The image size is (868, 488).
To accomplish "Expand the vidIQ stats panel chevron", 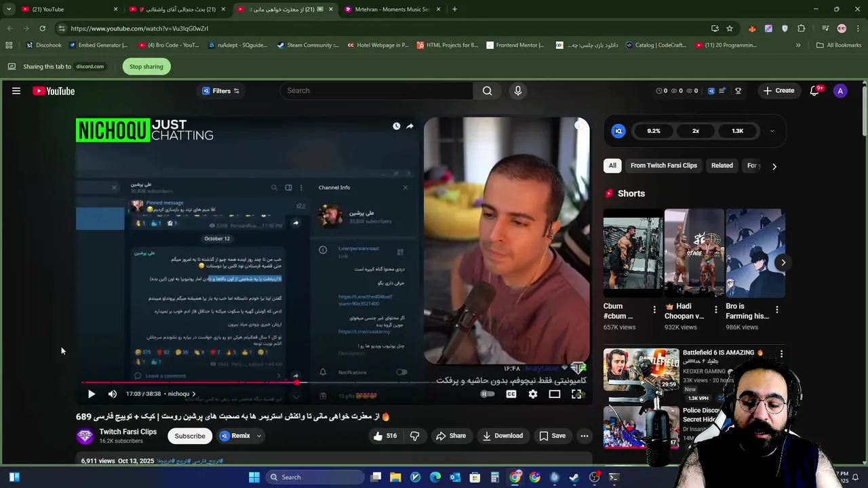I will tap(772, 131).
